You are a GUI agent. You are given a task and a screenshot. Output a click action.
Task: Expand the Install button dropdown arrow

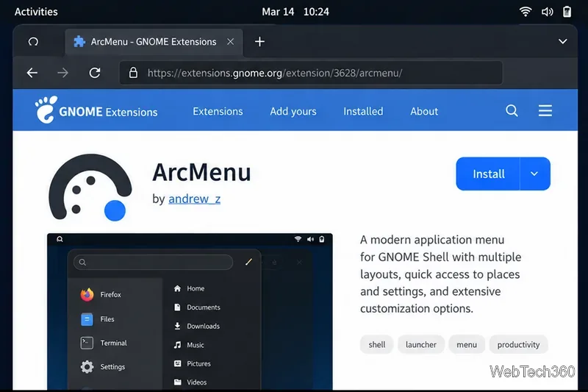click(x=535, y=174)
